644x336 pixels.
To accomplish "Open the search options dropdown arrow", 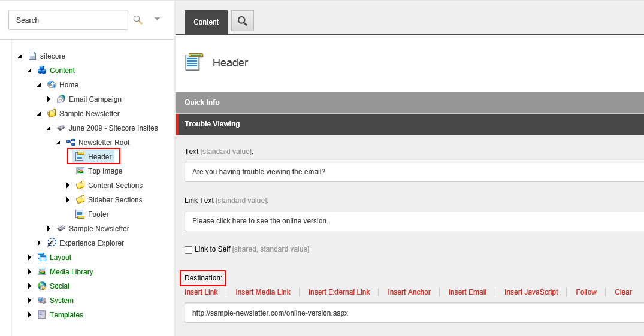I will tap(157, 19).
